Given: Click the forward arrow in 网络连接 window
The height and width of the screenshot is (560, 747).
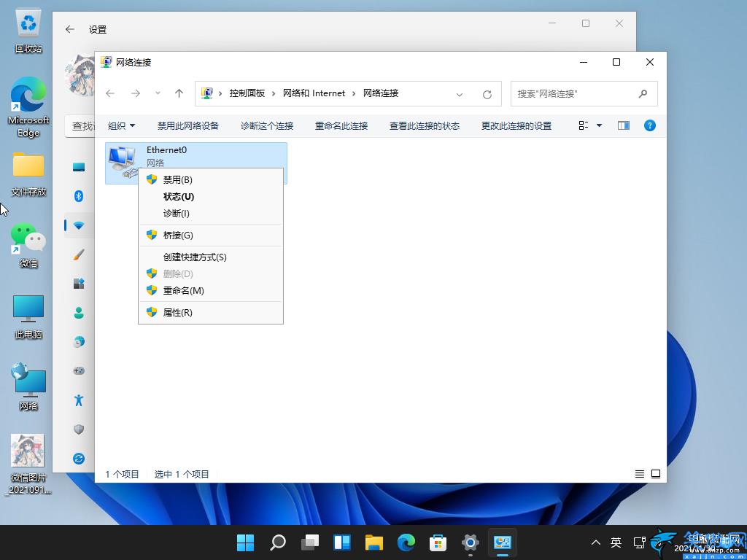Looking at the screenshot, I should coord(135,93).
